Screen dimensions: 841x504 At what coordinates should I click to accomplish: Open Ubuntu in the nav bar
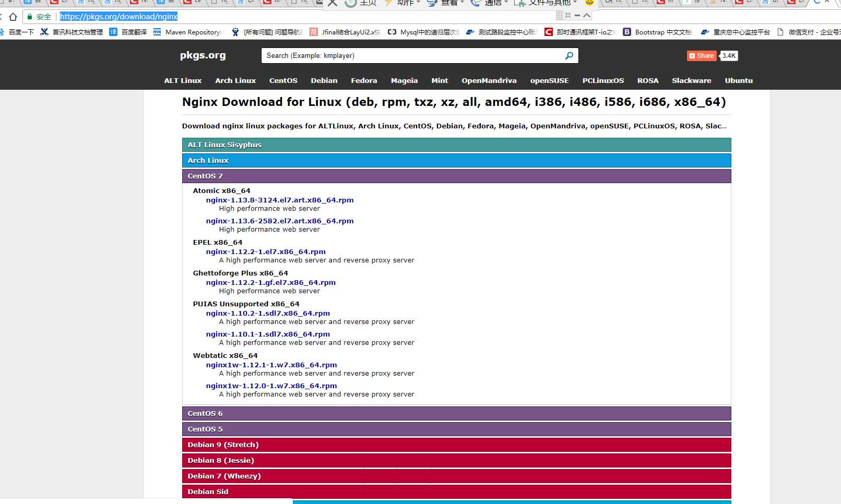[x=739, y=80]
